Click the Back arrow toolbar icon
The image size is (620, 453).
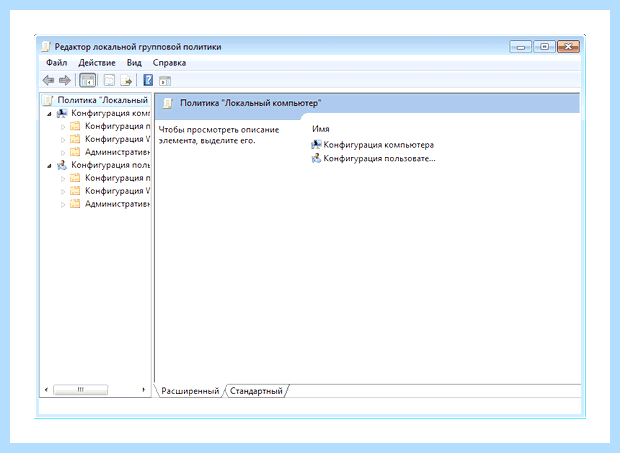click(x=48, y=81)
